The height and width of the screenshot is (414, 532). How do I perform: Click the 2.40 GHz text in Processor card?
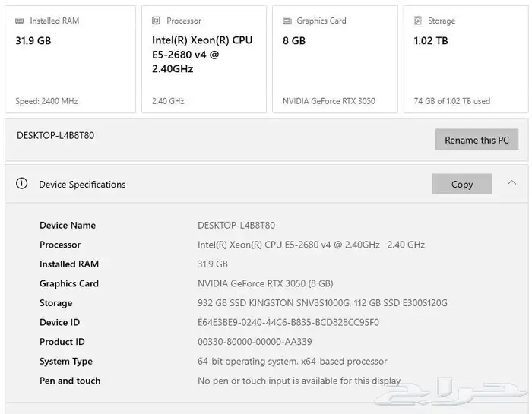168,101
